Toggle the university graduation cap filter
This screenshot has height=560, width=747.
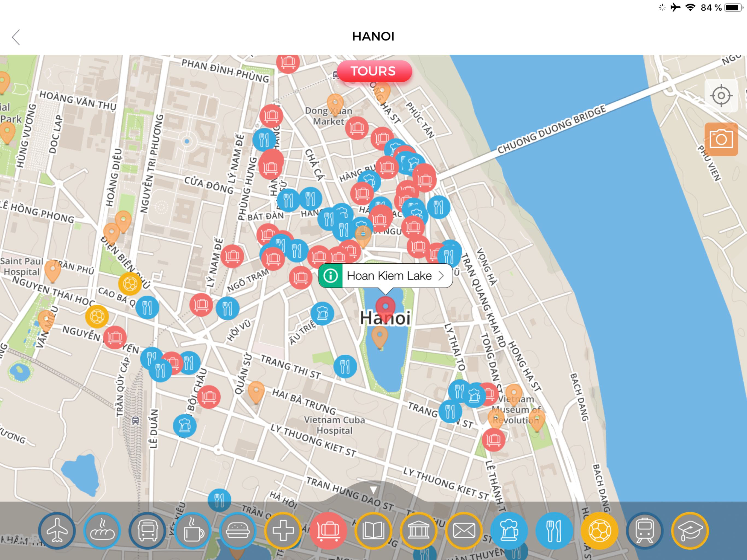pos(690,531)
